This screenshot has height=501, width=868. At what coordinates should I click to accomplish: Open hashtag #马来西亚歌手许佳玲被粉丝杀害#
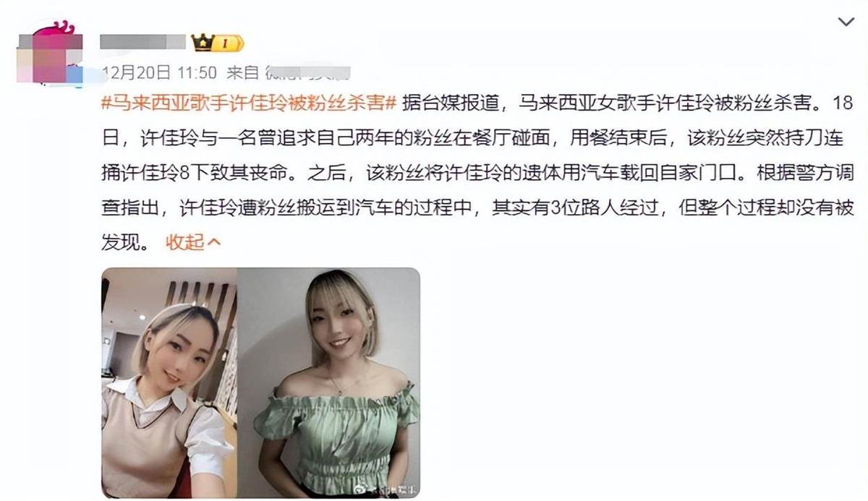coord(249,103)
